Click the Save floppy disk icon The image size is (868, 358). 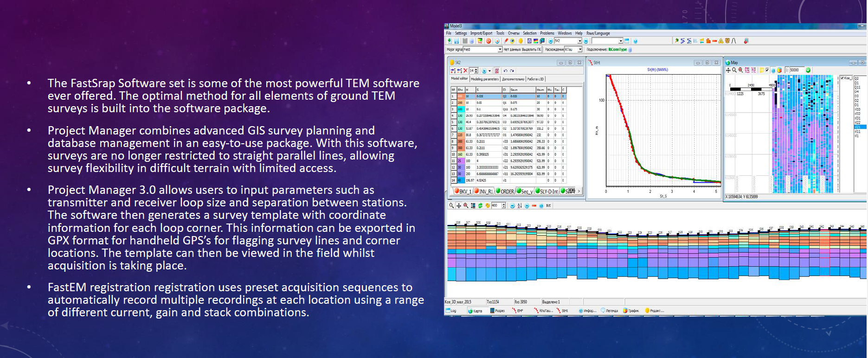[457, 41]
